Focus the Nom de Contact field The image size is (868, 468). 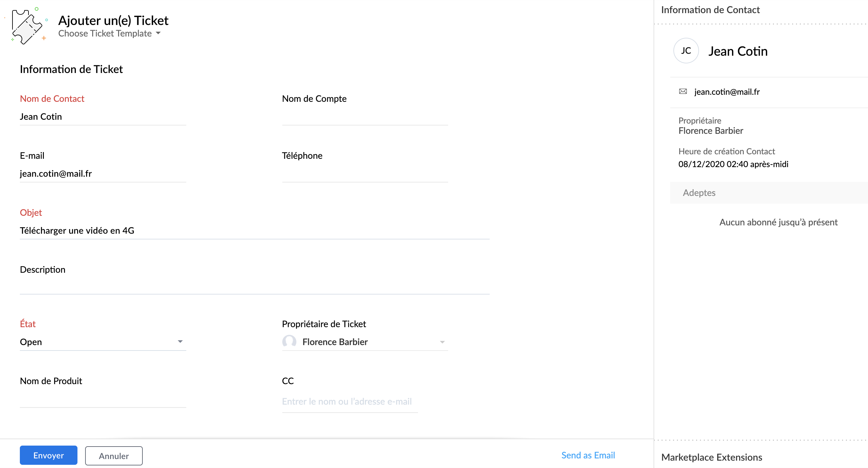point(102,117)
